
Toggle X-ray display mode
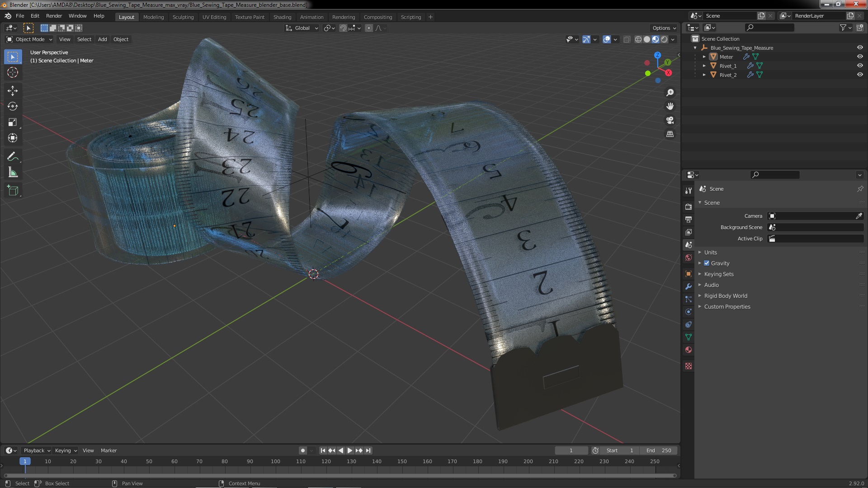pos(627,39)
